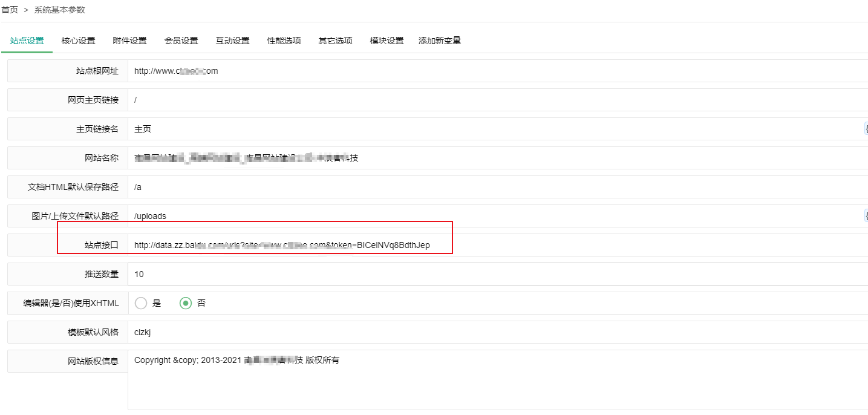This screenshot has height=415, width=868.
Task: Click the 添加新变量 tab
Action: (x=439, y=41)
